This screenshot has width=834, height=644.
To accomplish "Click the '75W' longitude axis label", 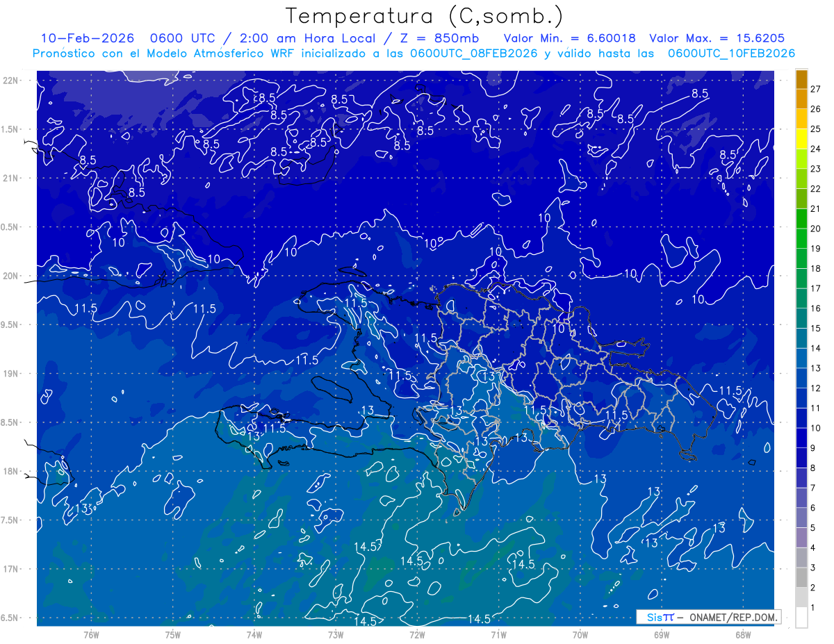I will (173, 635).
